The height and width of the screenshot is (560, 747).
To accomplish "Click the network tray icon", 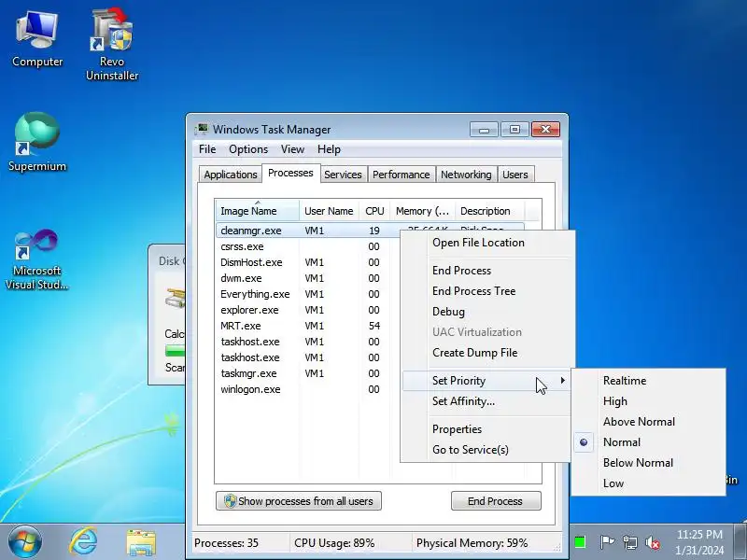I will click(x=629, y=542).
